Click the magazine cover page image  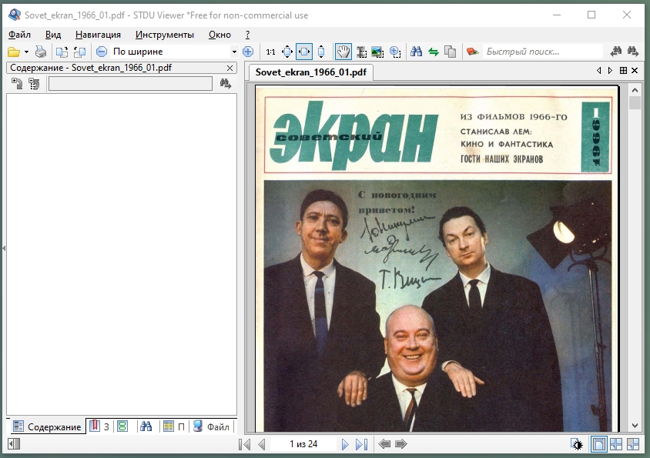click(x=437, y=259)
